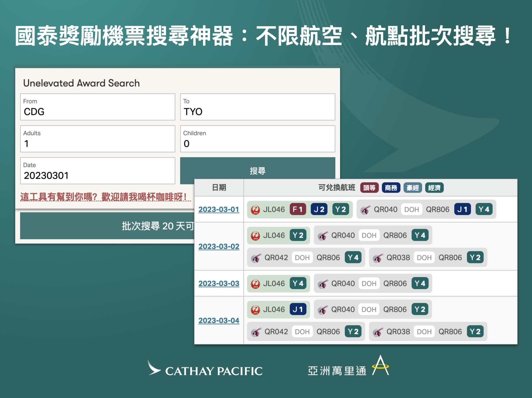Toggle the 豪經 premium-economy filter
The image size is (532, 398).
[x=413, y=188]
